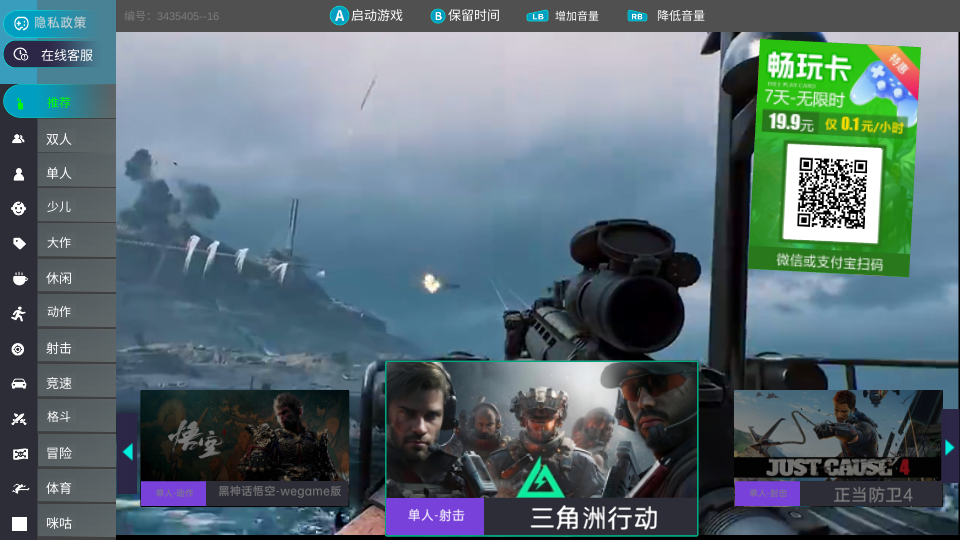Open the 单人 category
960x540 pixels.
77,173
